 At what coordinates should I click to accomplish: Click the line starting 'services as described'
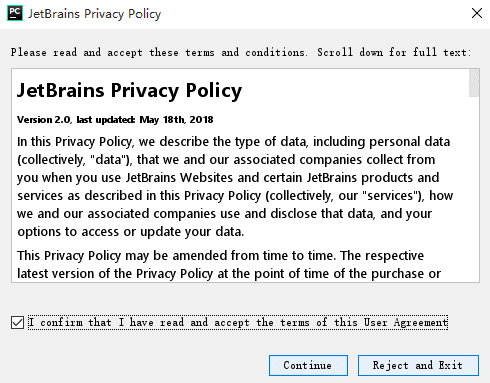tap(235, 196)
